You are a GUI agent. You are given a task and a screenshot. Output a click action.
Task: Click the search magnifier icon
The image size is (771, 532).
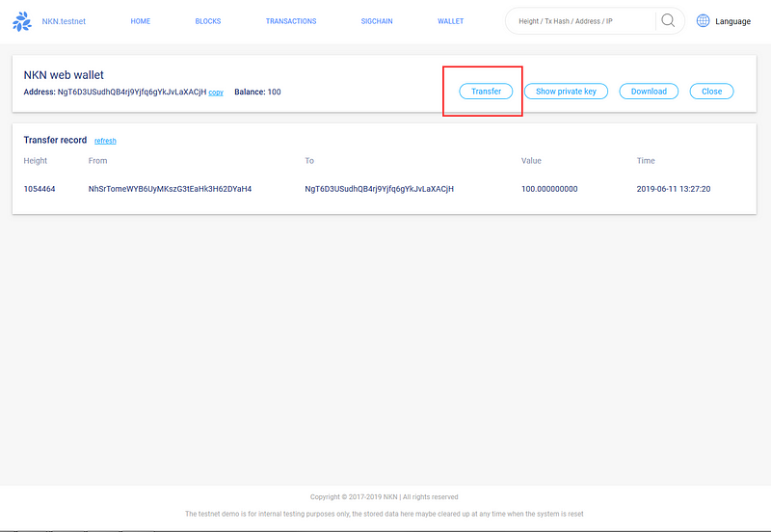[x=668, y=20]
